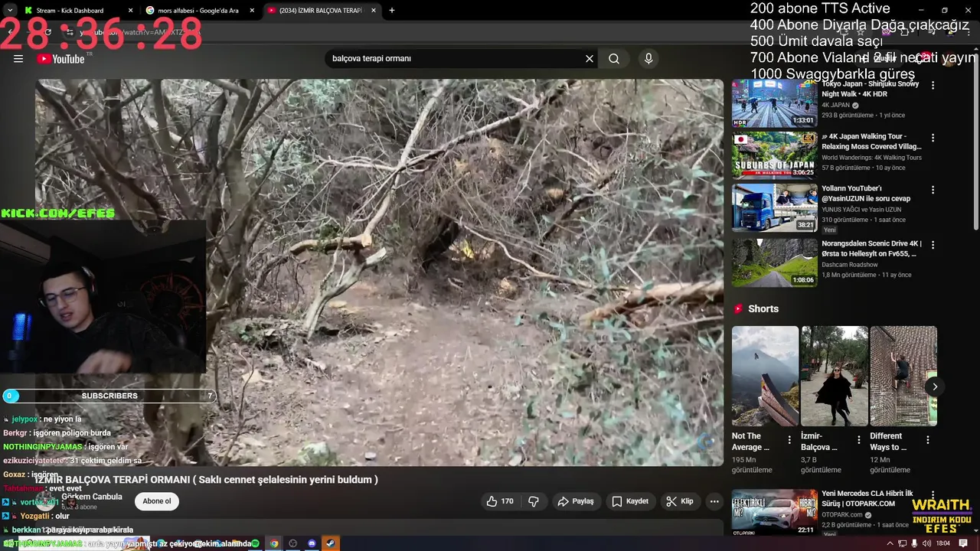Click the video title İZMİR BALÇOVA TERAPİ ORMANI
Viewport: 980px width, 551px height.
pyautogui.click(x=207, y=480)
